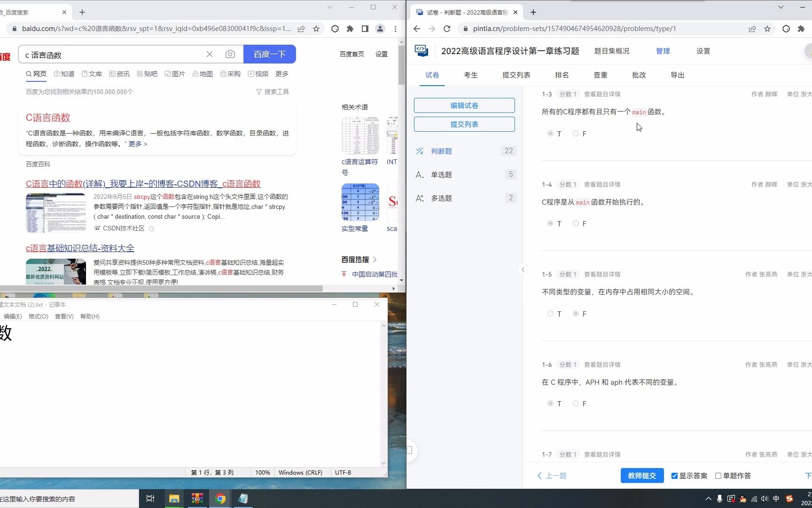Open the CSDN C语言中的函数 result link
Screen dimensions: 812x508
[143, 184]
